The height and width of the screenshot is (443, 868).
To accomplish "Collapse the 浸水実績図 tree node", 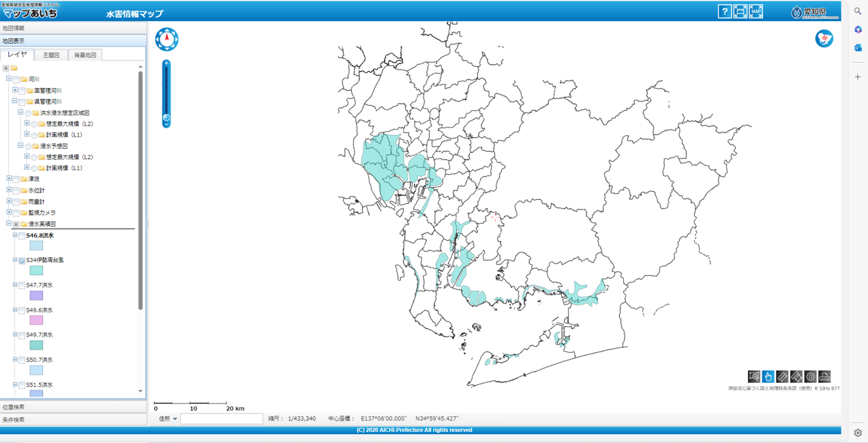I will click(9, 223).
